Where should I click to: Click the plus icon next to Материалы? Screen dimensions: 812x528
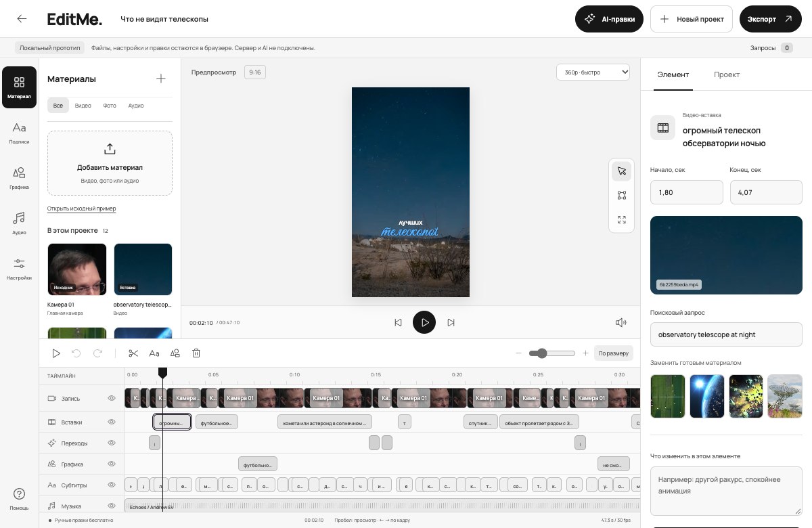point(161,79)
